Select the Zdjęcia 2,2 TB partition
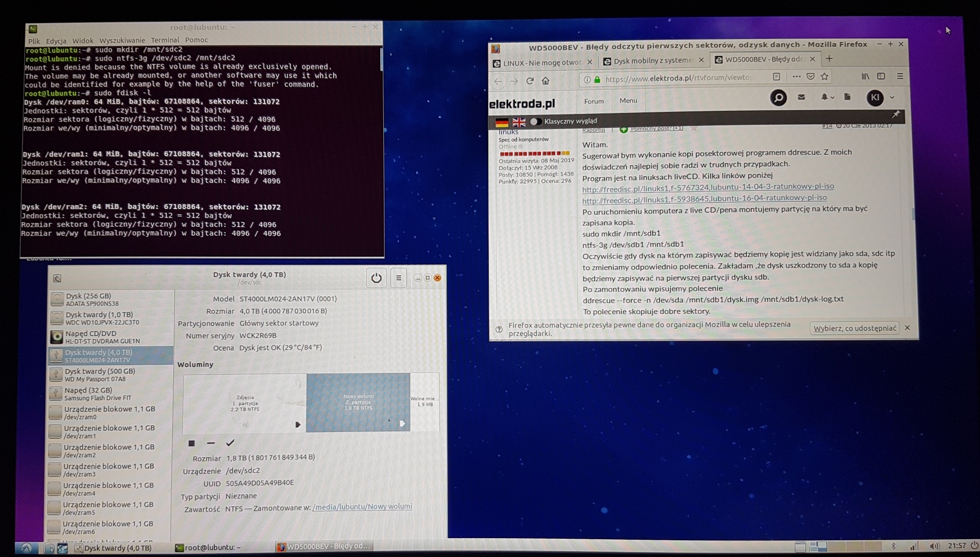The height and width of the screenshot is (557, 980). coord(245,403)
